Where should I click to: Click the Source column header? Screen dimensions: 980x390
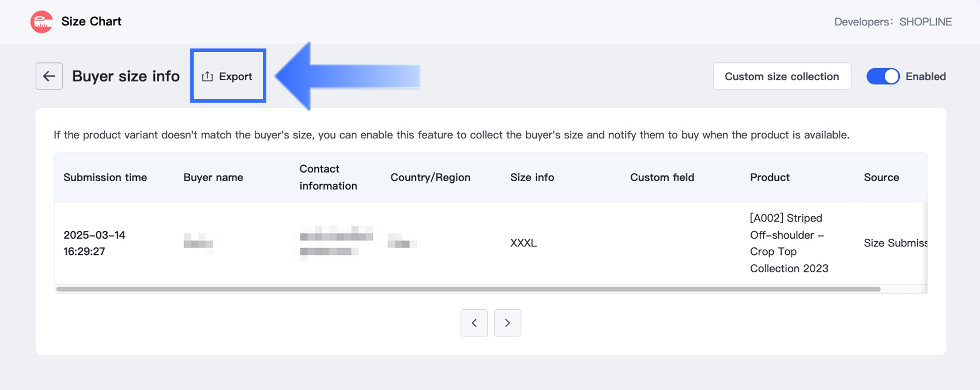tap(881, 178)
